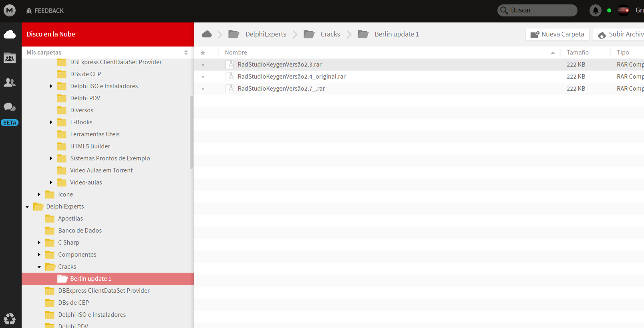Image resolution: width=644 pixels, height=328 pixels.
Task: Toggle favorite dot for RadStudioKeygenVersão2.7_.rar
Action: pyautogui.click(x=203, y=89)
